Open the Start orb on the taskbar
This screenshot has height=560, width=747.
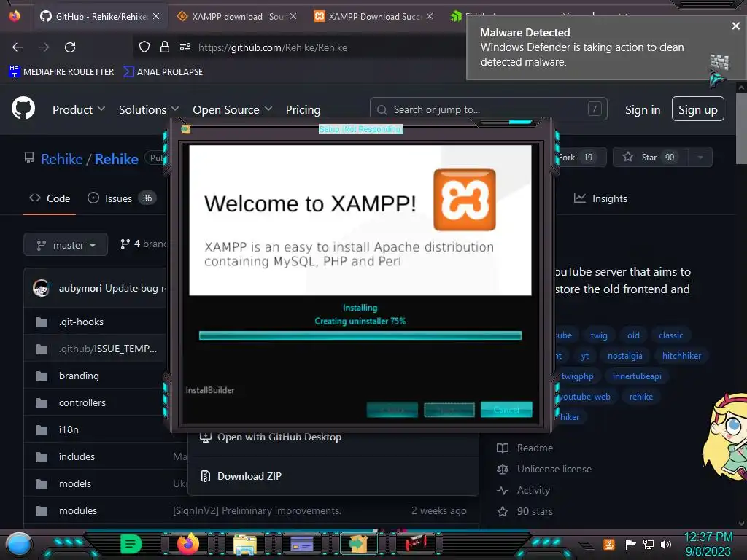click(18, 544)
